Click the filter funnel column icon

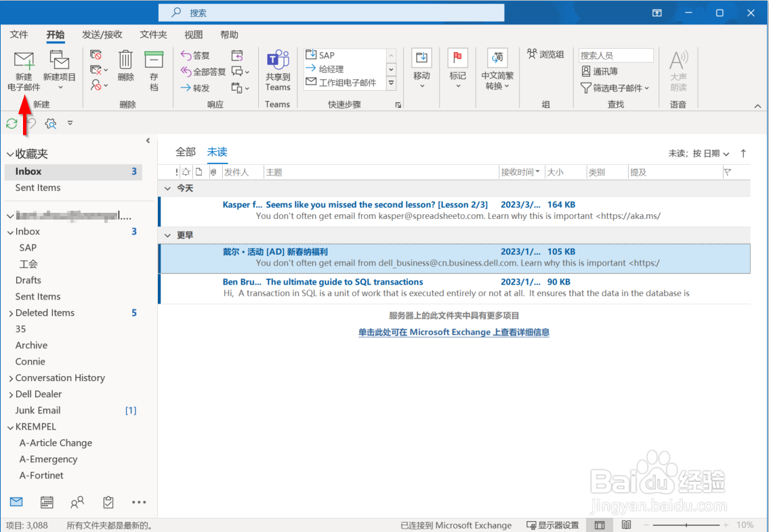click(727, 172)
